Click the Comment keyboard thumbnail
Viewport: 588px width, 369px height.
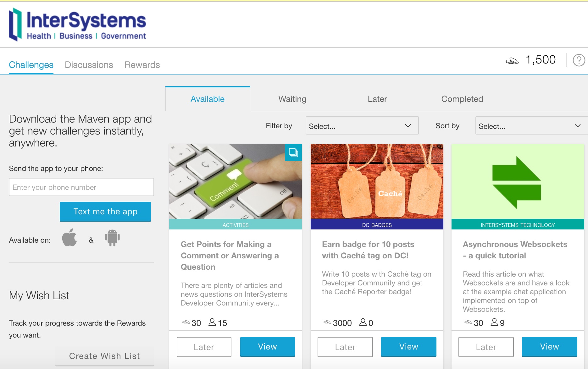[236, 181]
